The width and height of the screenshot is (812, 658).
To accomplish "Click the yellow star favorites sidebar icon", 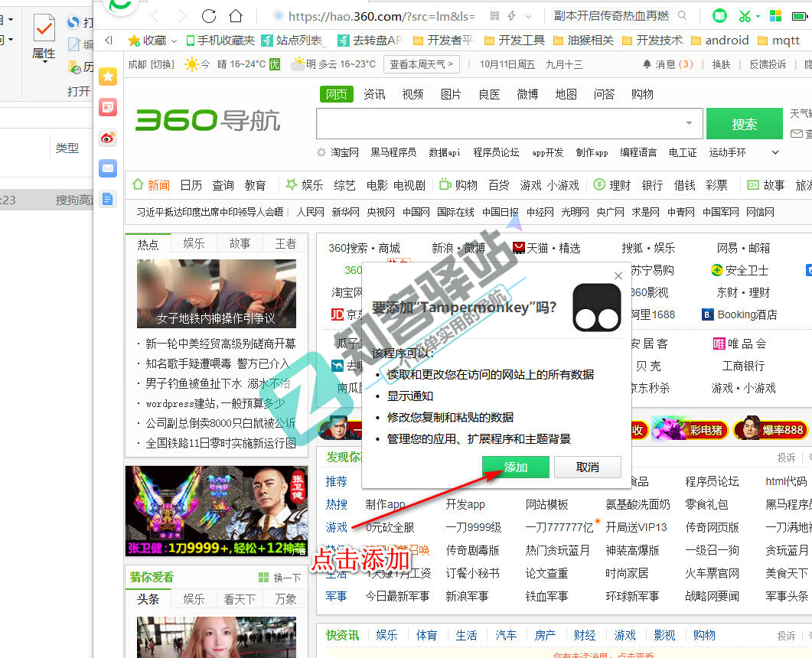I will tap(108, 77).
